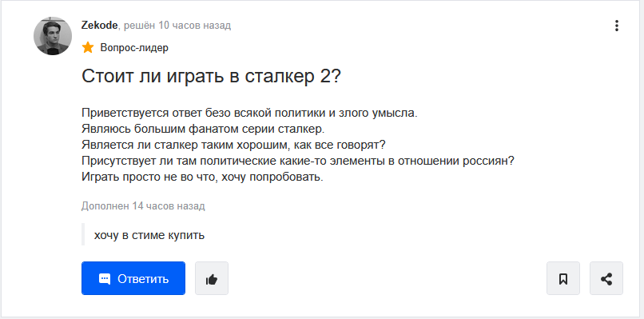
Task: Click the line Являюсь большим фанатом серии сталкер
Action: pos(203,129)
